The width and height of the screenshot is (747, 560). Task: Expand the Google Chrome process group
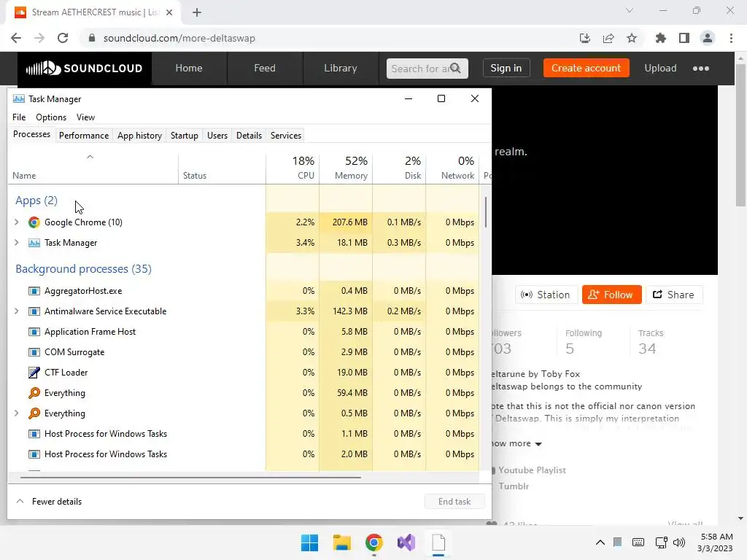tap(17, 222)
